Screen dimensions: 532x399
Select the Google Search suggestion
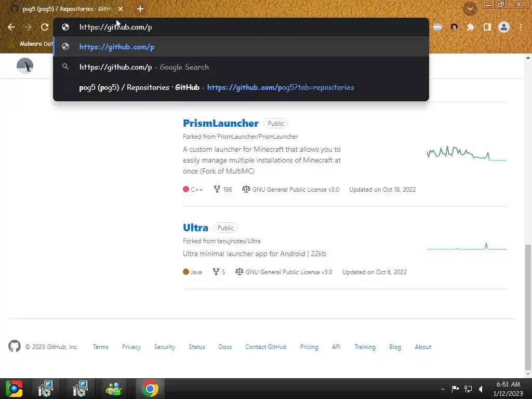click(x=241, y=67)
